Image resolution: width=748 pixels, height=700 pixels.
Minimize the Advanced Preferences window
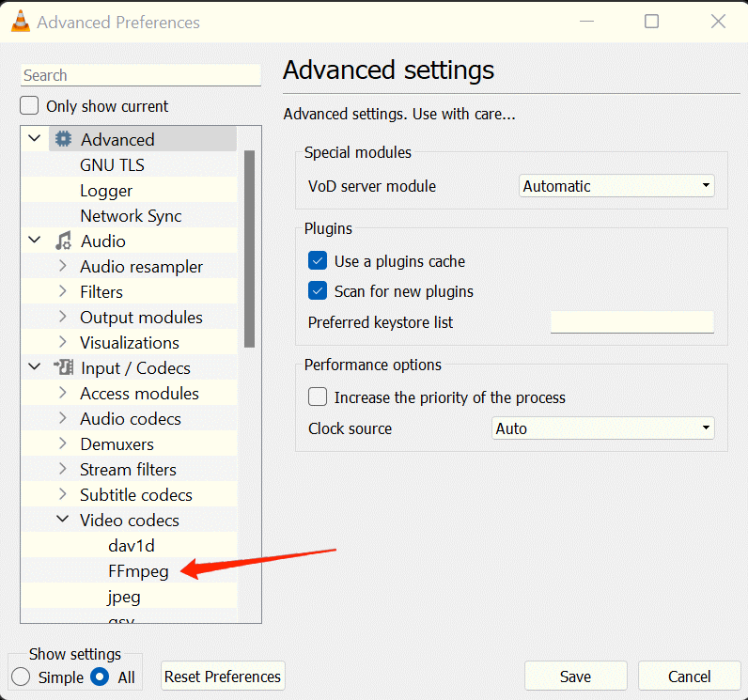[586, 22]
